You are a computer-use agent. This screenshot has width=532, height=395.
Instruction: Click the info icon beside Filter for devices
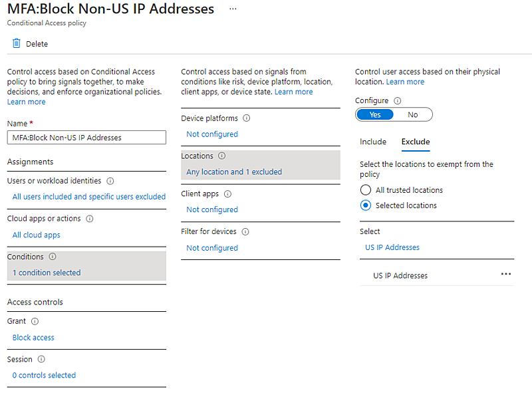[x=247, y=231]
